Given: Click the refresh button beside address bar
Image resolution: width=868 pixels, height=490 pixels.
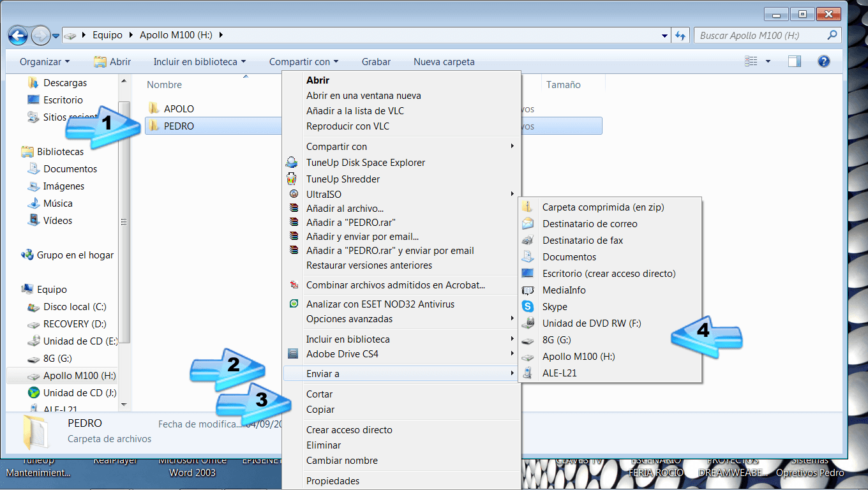Looking at the screenshot, I should [x=680, y=35].
